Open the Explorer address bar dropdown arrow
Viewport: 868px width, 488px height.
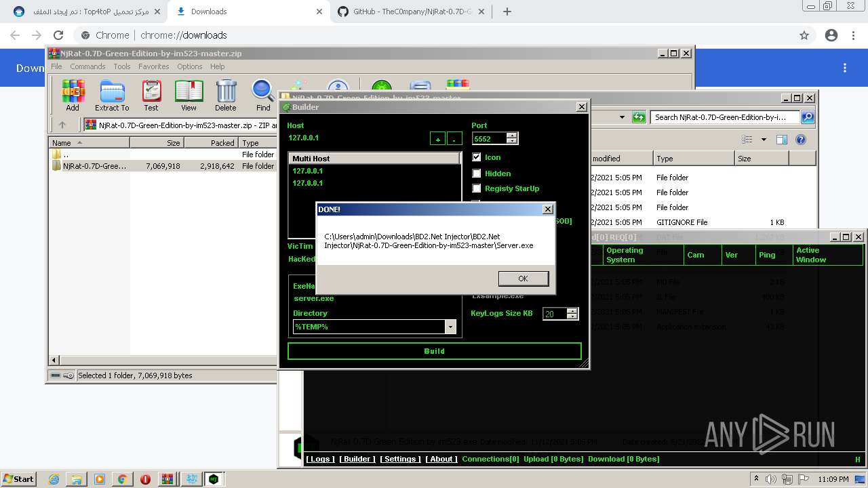622,117
